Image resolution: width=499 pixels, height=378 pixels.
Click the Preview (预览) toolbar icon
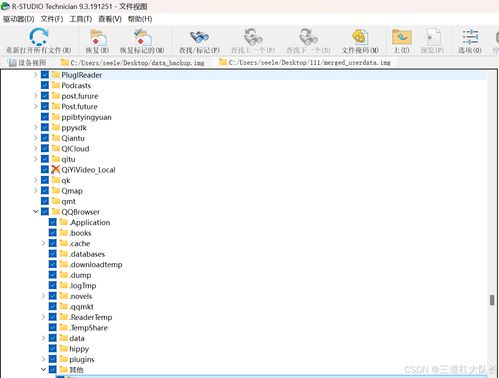coord(433,37)
